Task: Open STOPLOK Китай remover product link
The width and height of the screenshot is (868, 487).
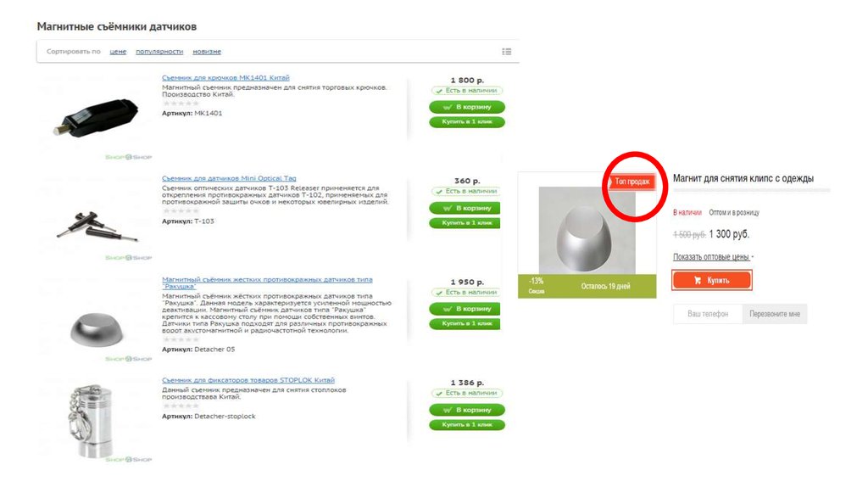Action: (x=248, y=380)
